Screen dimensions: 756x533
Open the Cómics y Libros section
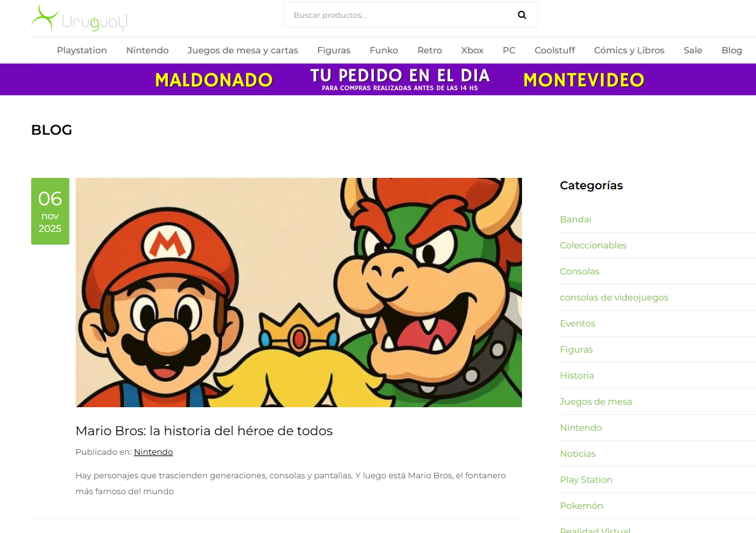click(629, 50)
